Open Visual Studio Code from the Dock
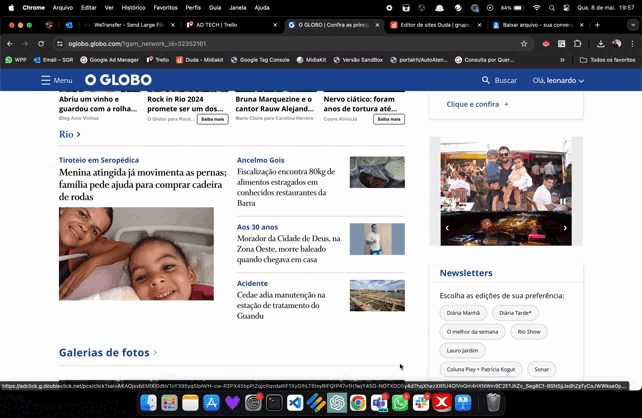The height and width of the screenshot is (418, 642). click(x=295, y=402)
